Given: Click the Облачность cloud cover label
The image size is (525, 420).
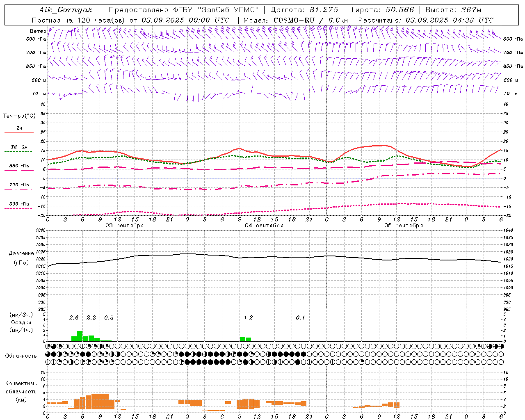Looking at the screenshot, I should point(21,356).
